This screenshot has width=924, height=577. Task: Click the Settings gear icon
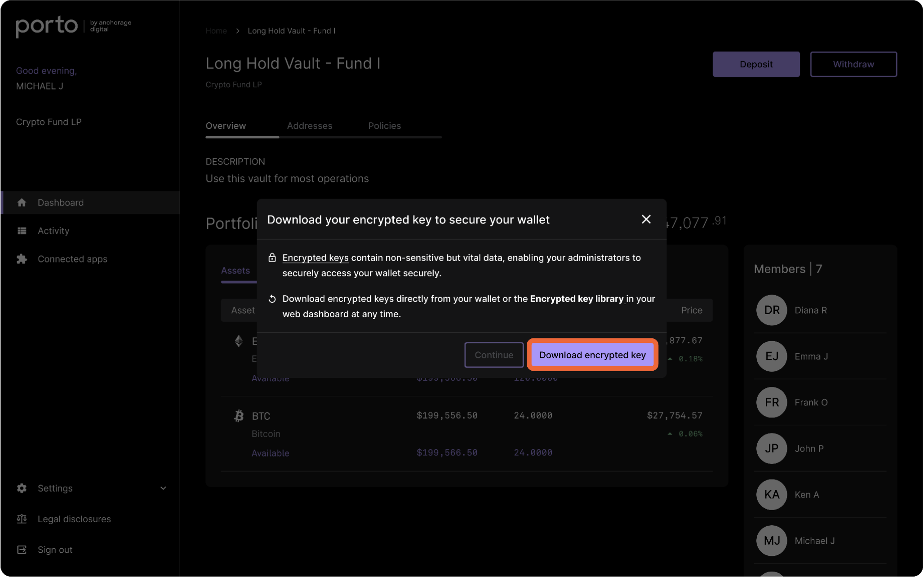coord(22,488)
